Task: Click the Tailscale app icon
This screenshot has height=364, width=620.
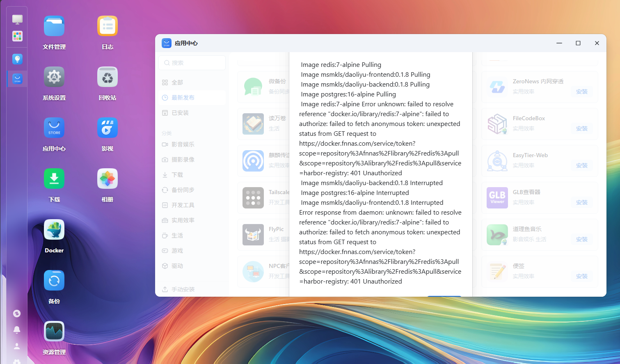Action: pyautogui.click(x=253, y=198)
